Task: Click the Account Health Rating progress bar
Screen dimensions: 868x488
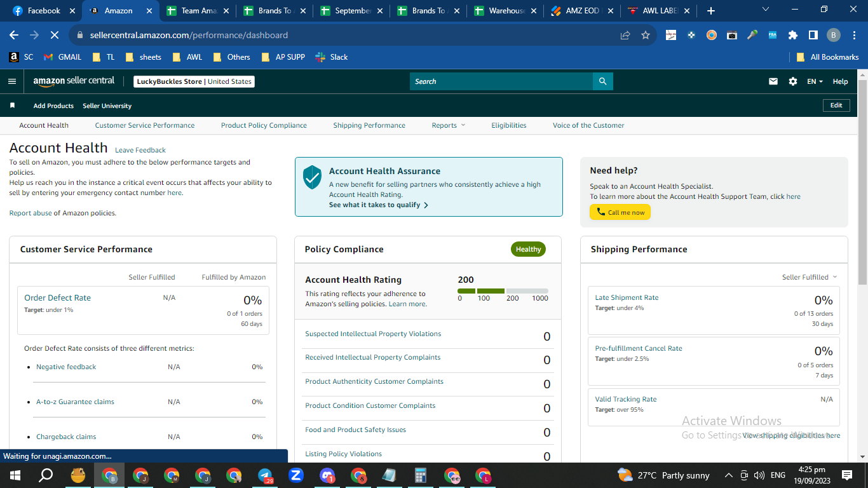Action: pyautogui.click(x=503, y=291)
